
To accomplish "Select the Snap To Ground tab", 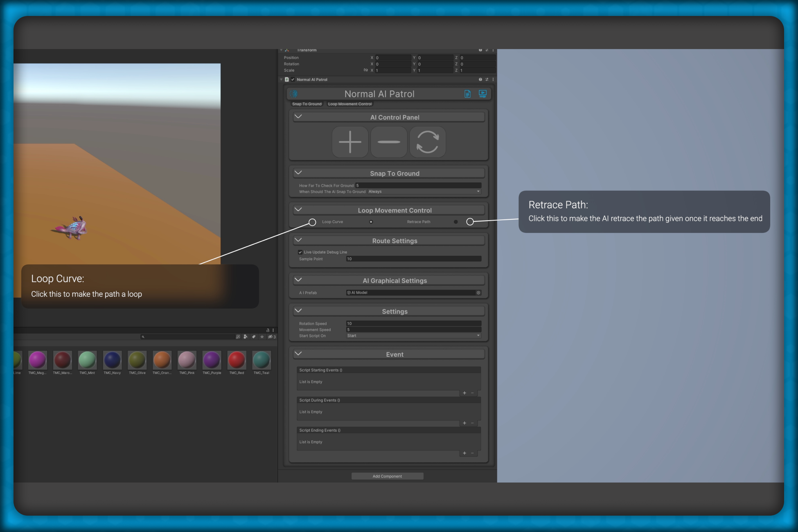I will [307, 104].
